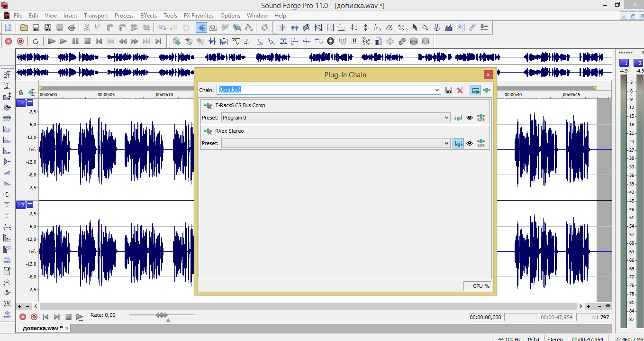
Task: Remove the T-RackS CS Bus Comp plug-in
Action: pyautogui.click(x=208, y=105)
